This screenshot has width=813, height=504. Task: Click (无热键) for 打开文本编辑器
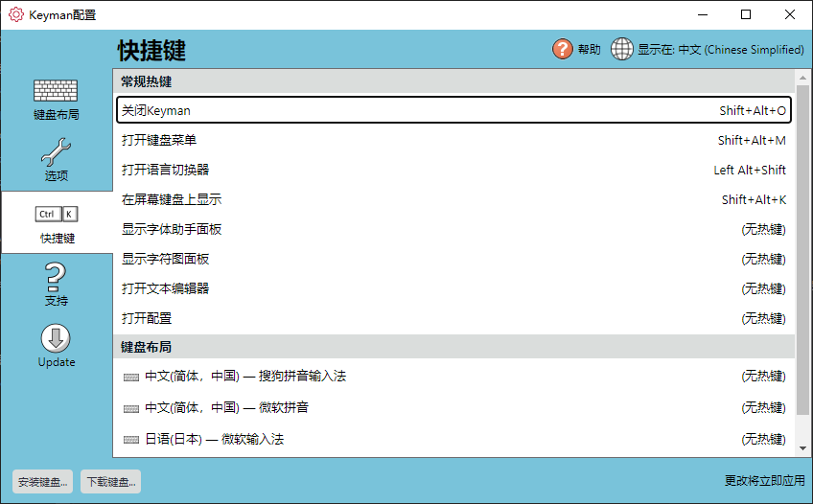[x=763, y=288]
